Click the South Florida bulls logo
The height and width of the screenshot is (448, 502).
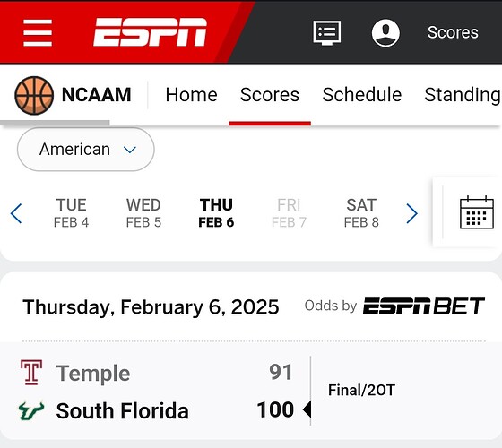coord(31,410)
